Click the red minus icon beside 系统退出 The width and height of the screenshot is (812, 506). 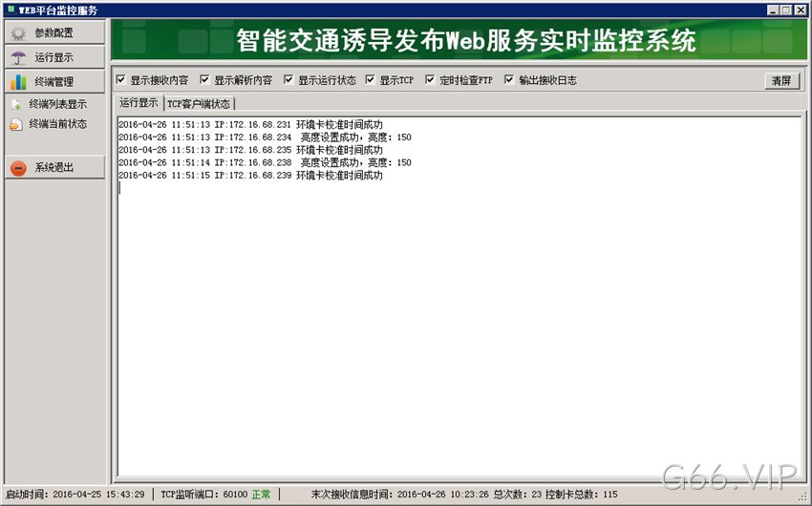(x=18, y=168)
